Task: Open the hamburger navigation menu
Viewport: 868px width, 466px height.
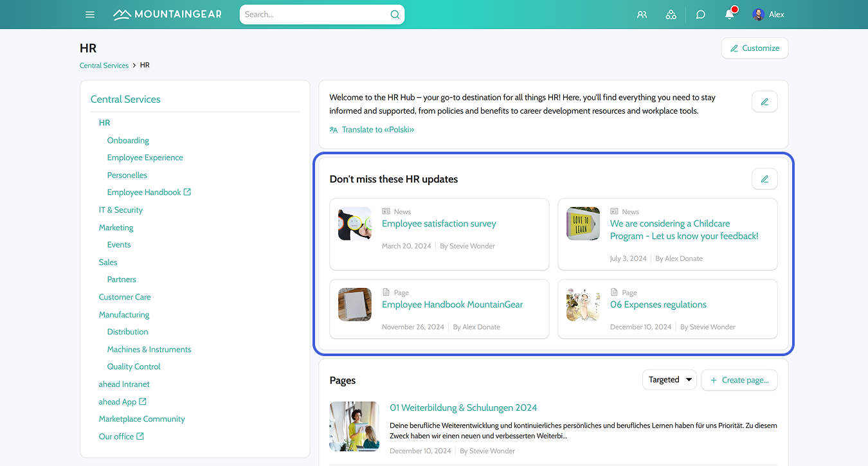Action: pos(89,14)
